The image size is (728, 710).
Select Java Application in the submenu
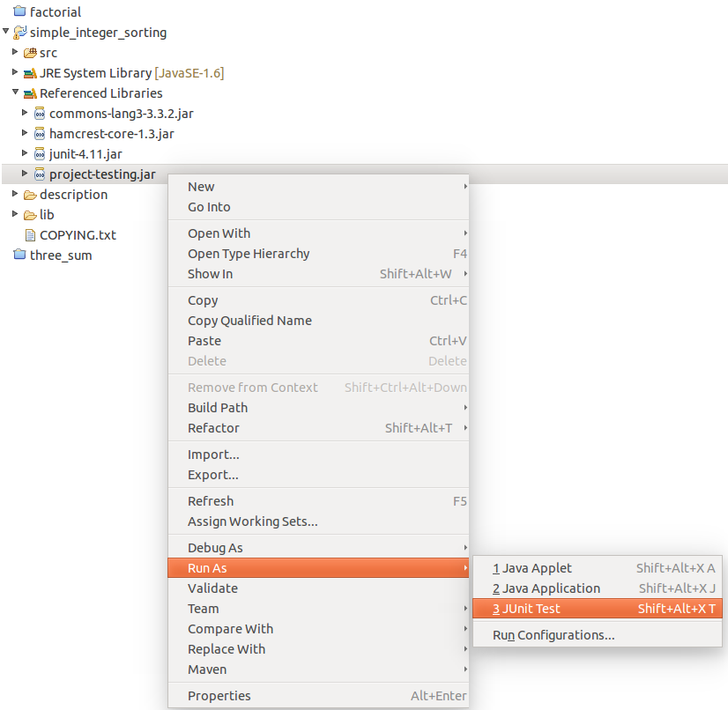pyautogui.click(x=546, y=588)
